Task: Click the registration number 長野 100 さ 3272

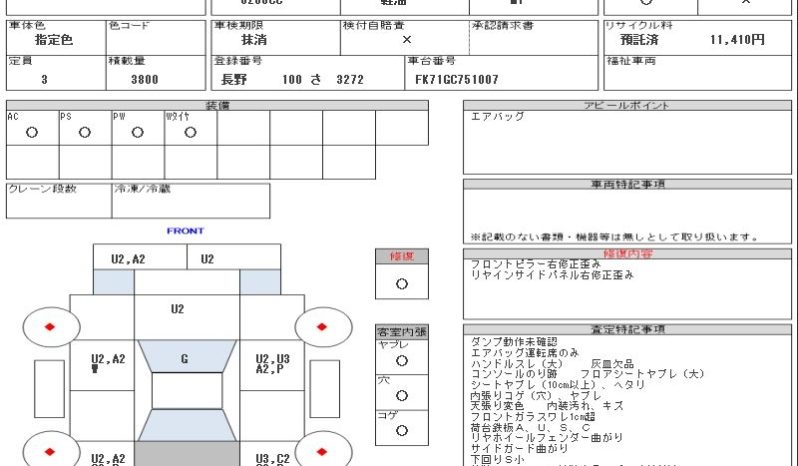Action: tap(292, 79)
